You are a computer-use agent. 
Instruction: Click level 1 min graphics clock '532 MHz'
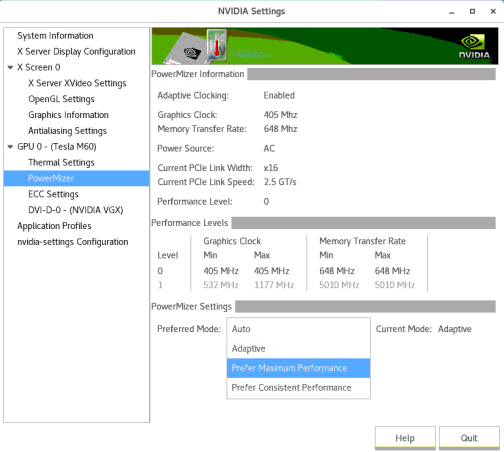[x=221, y=285]
